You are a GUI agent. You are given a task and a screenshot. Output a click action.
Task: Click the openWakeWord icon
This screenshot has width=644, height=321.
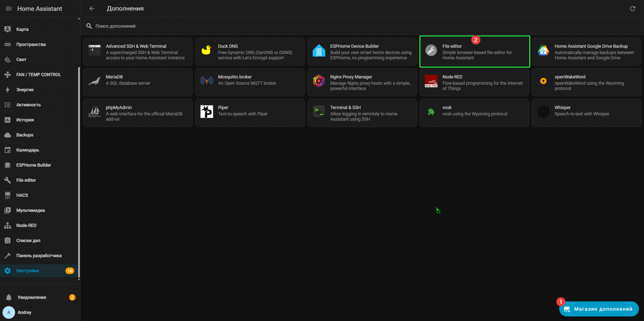tap(543, 81)
